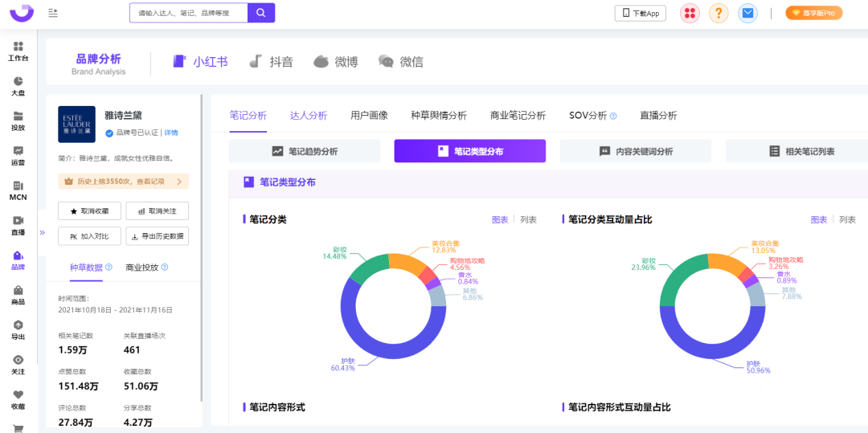Click the 内容关键词分析 button
Screen dimensions: 868x433
point(636,151)
